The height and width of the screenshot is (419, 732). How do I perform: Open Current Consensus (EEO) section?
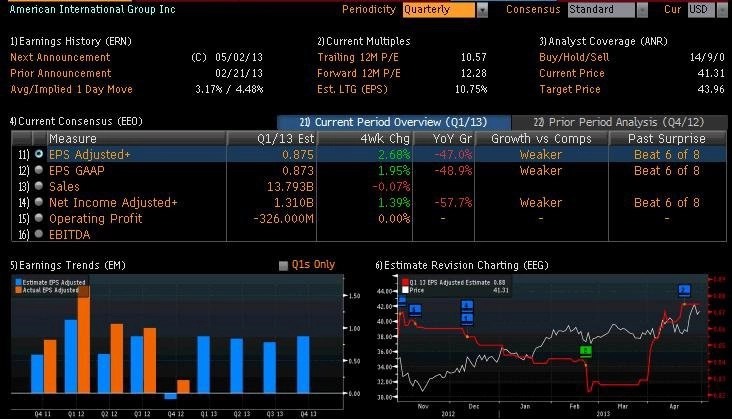[76, 121]
